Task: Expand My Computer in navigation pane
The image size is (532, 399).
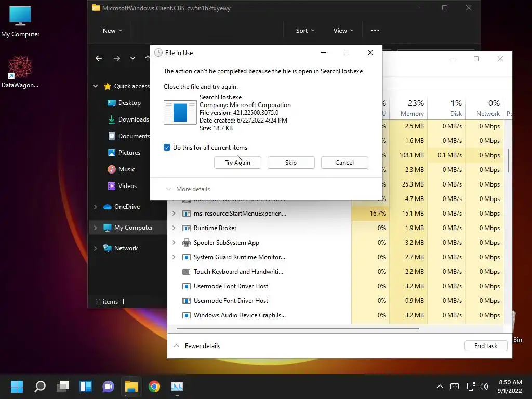Action: click(96, 228)
